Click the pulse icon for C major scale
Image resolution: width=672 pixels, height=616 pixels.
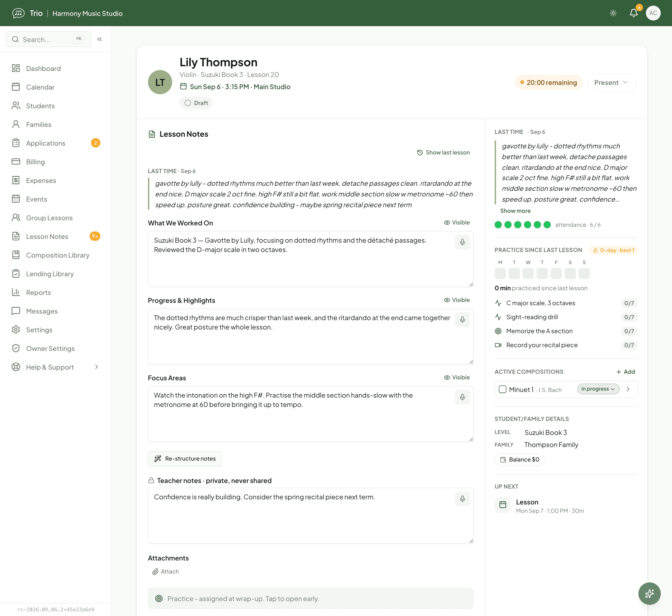point(498,303)
